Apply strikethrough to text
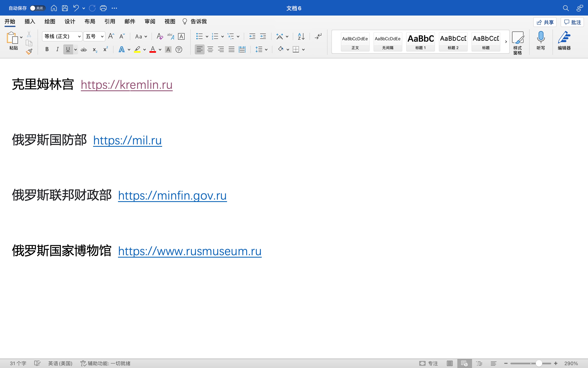 tap(84, 50)
